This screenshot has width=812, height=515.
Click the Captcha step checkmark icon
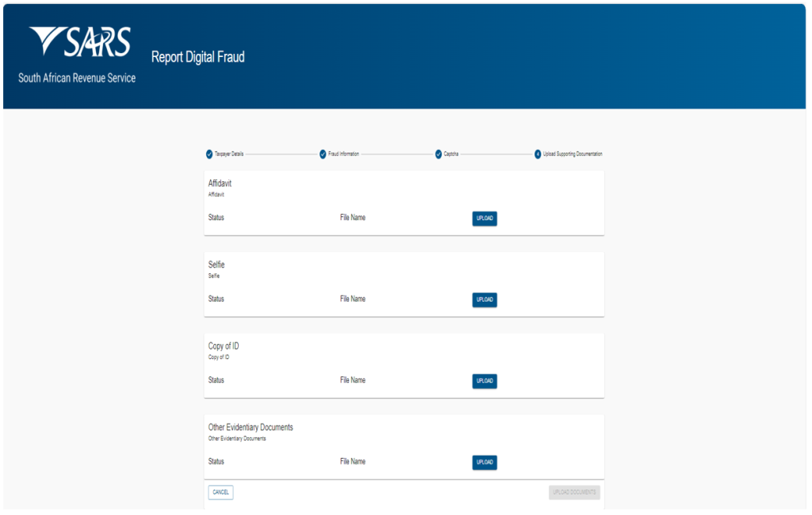[437, 154]
